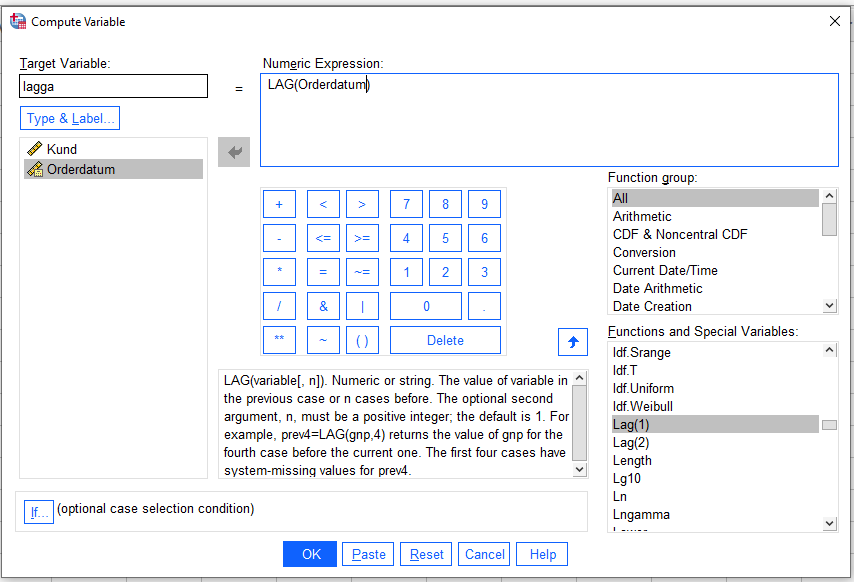Click the Help button
The width and height of the screenshot is (854, 582).
(x=542, y=554)
